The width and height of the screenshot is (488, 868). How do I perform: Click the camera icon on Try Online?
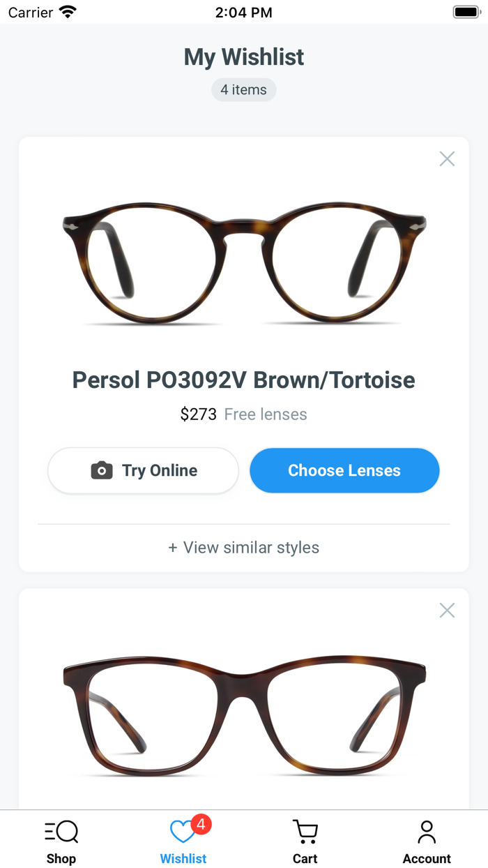(102, 470)
